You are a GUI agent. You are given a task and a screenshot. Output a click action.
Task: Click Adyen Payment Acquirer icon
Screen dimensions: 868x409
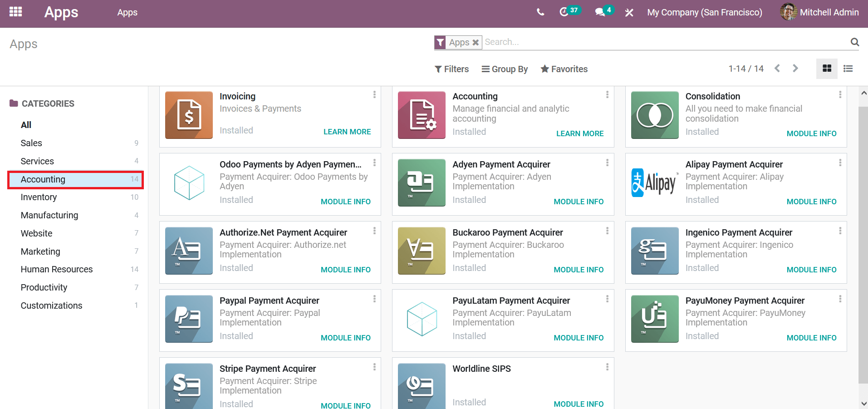(x=422, y=183)
